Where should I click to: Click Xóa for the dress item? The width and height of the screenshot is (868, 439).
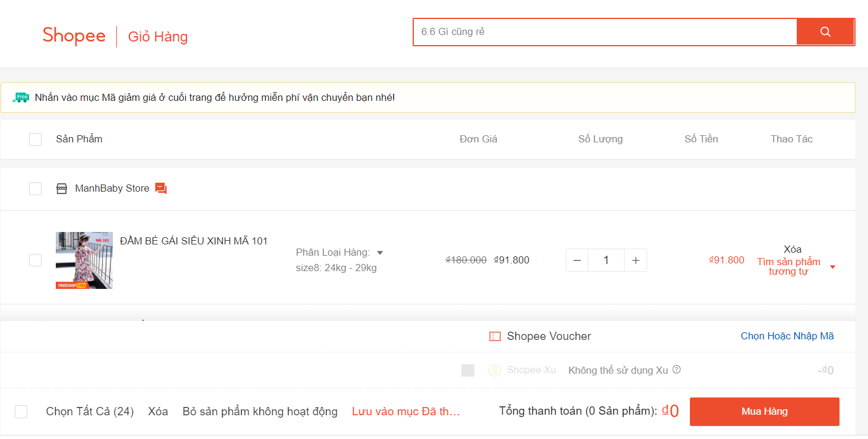792,249
